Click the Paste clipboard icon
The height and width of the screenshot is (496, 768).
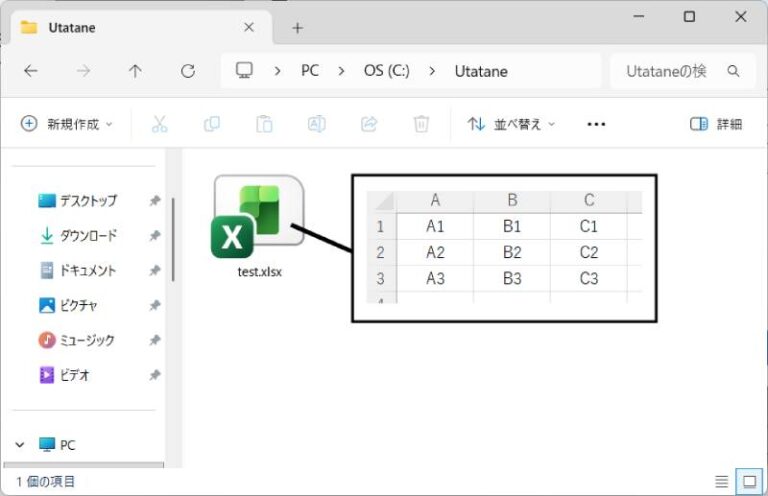point(264,124)
